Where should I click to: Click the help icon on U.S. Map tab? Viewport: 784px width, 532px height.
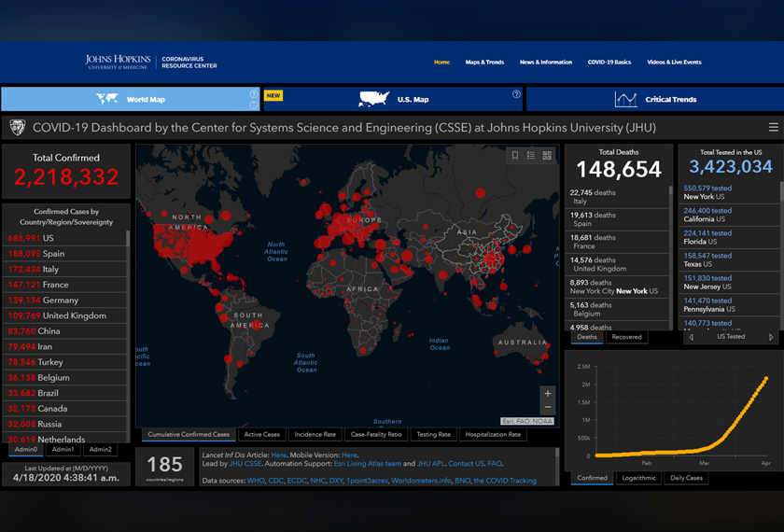coord(516,94)
